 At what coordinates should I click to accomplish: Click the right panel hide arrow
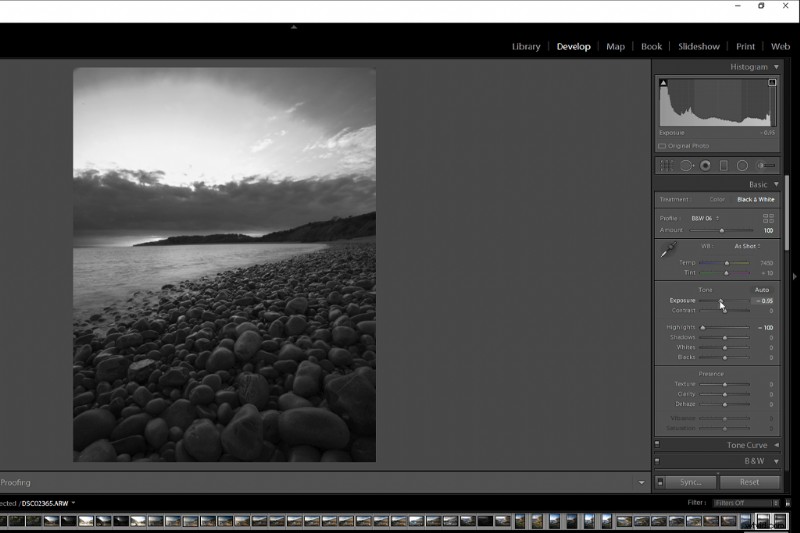(794, 276)
